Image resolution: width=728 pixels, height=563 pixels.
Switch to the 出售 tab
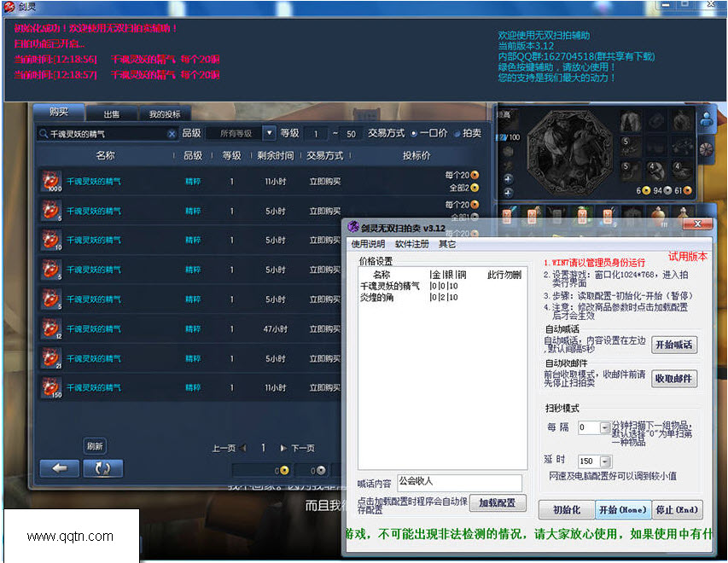click(x=112, y=114)
